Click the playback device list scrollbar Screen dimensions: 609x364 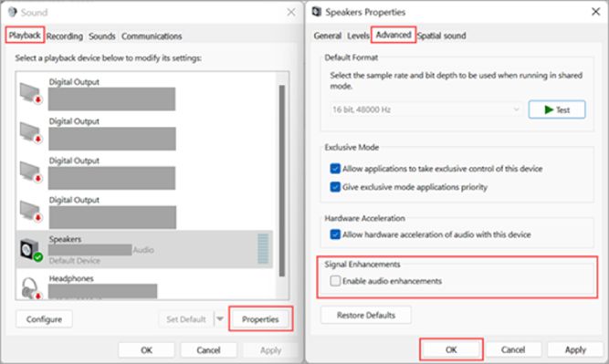click(282, 181)
